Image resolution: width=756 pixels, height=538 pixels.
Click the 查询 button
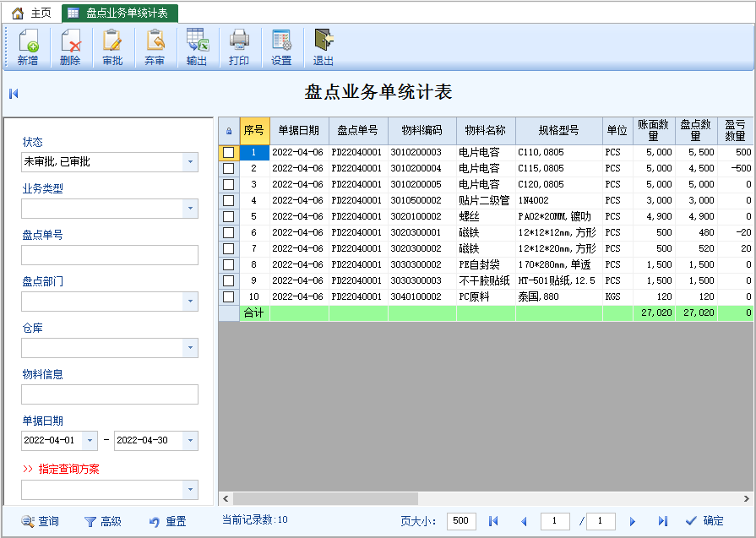point(40,521)
